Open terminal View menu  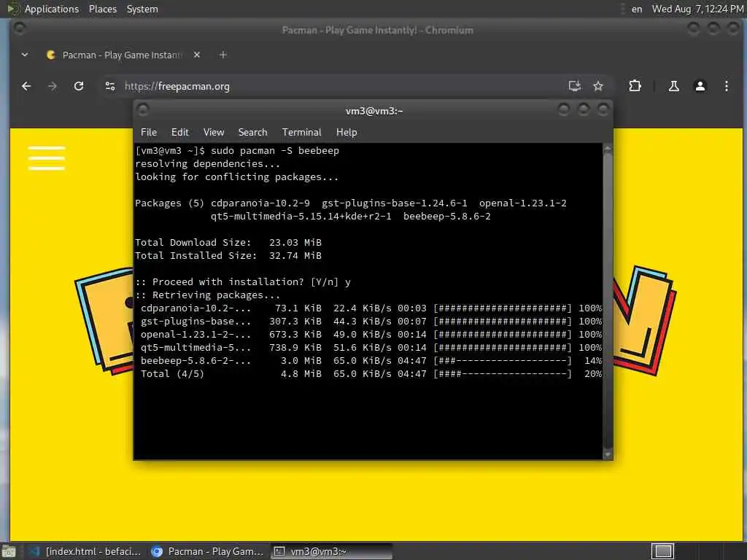click(214, 133)
